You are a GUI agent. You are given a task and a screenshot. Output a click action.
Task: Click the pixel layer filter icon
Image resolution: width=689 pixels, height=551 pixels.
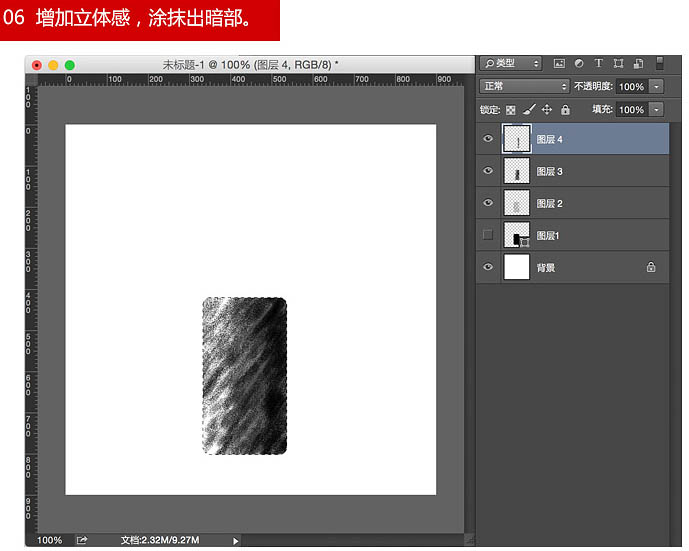point(559,64)
